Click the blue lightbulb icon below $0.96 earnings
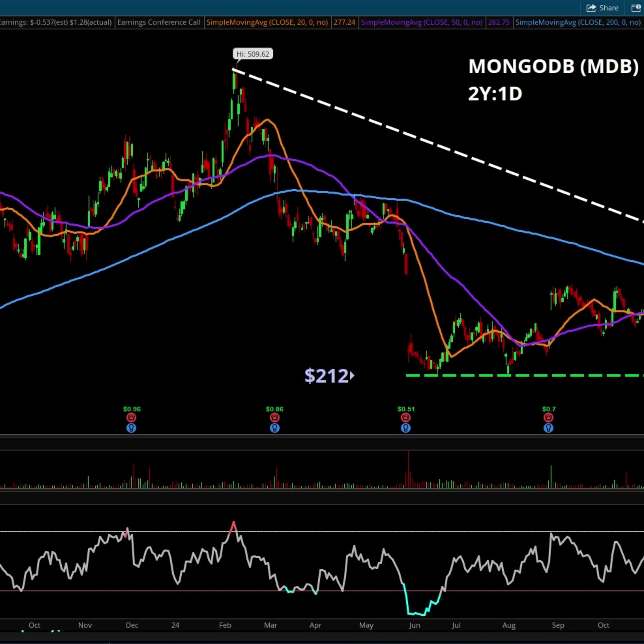Image resolution: width=644 pixels, height=644 pixels. click(131, 428)
